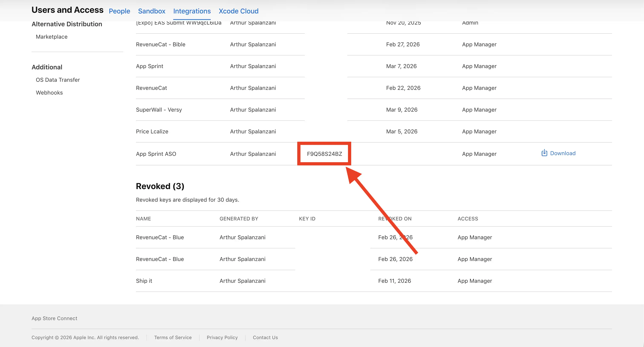This screenshot has width=644, height=347.
Task: Select the Ship it revoked key
Action: pos(144,281)
